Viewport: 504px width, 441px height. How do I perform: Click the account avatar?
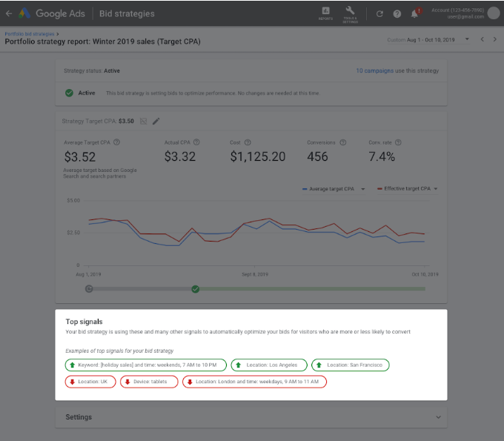click(494, 13)
